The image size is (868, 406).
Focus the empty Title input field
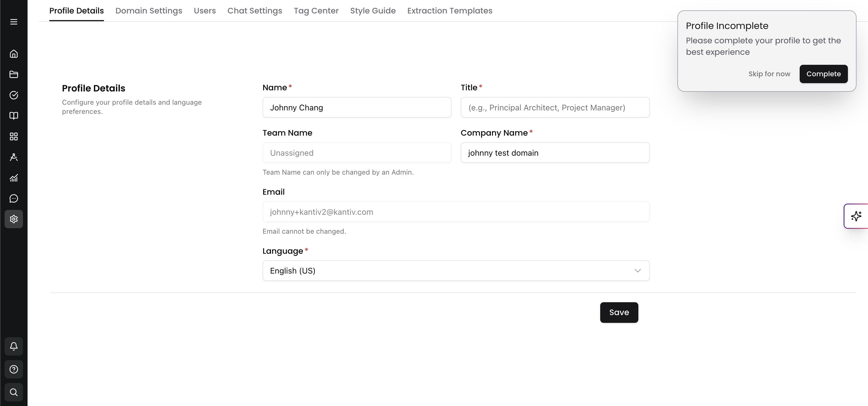(x=555, y=108)
